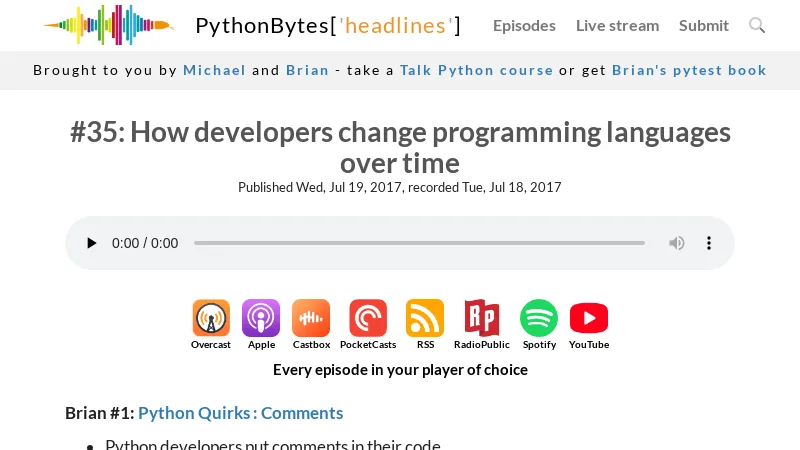Subscribe via the RSS feed icon

[x=425, y=319]
